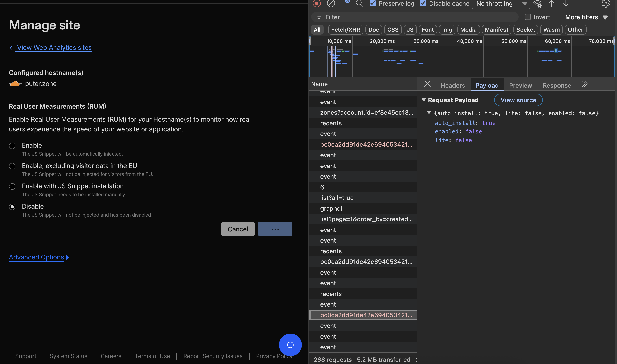Toggle the network request filter bar

(345, 4)
